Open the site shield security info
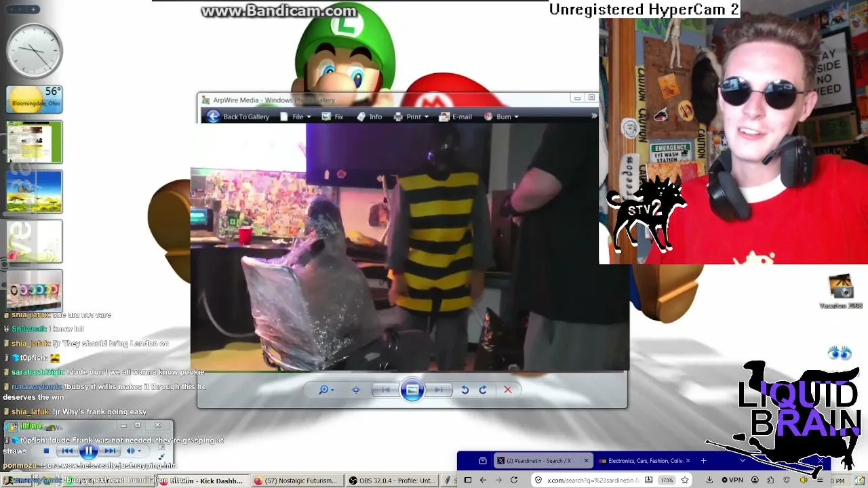This screenshot has height=488, width=868. click(x=538, y=480)
